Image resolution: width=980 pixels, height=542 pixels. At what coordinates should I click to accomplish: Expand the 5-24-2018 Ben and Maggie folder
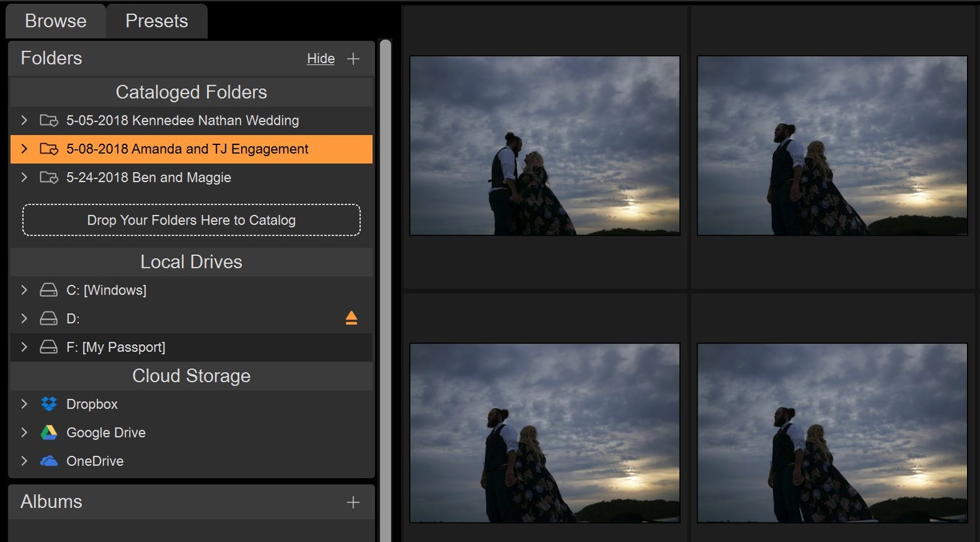(x=24, y=177)
